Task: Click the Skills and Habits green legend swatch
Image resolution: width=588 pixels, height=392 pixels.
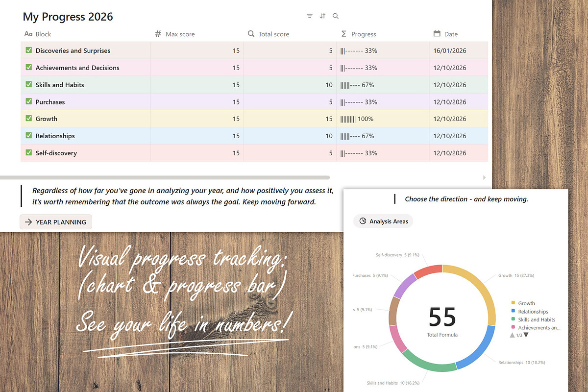Action: [513, 319]
